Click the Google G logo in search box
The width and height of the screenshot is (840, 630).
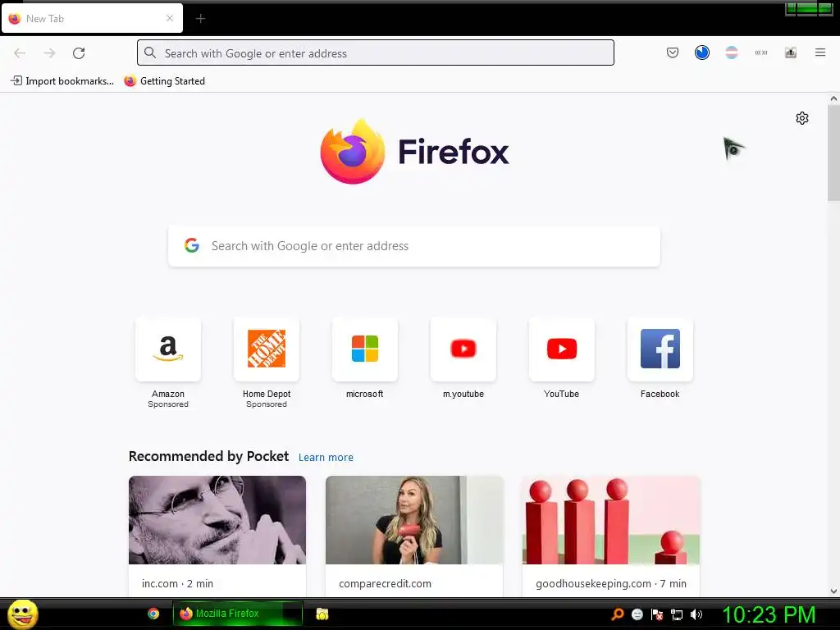[192, 245]
